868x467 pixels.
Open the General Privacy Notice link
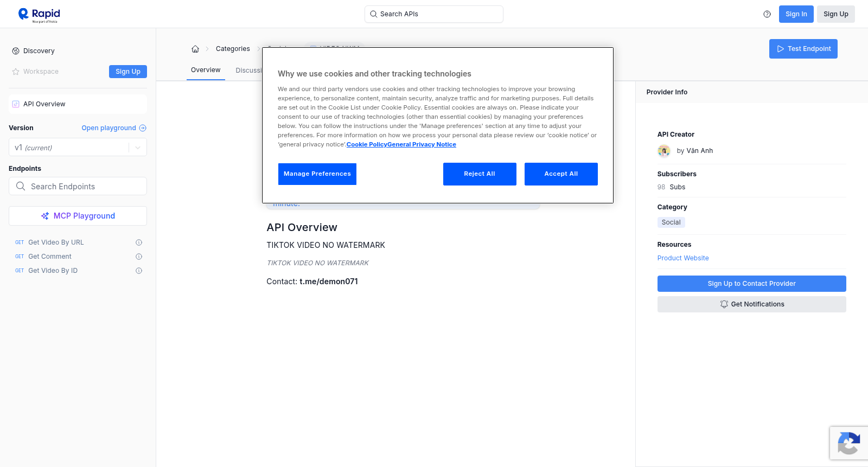(x=422, y=144)
